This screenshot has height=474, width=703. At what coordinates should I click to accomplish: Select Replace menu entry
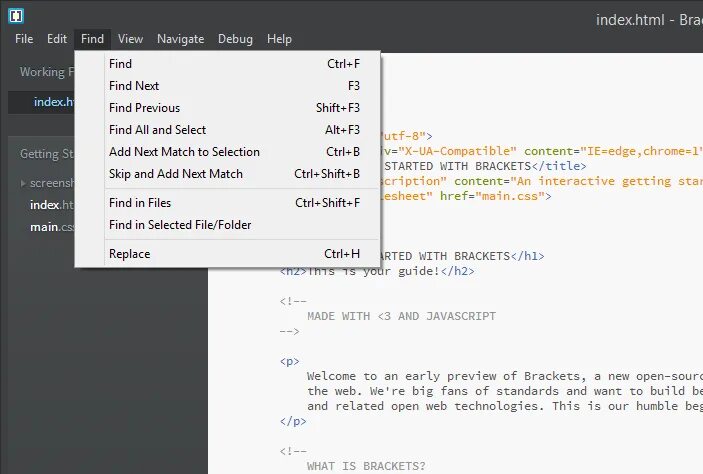228,254
